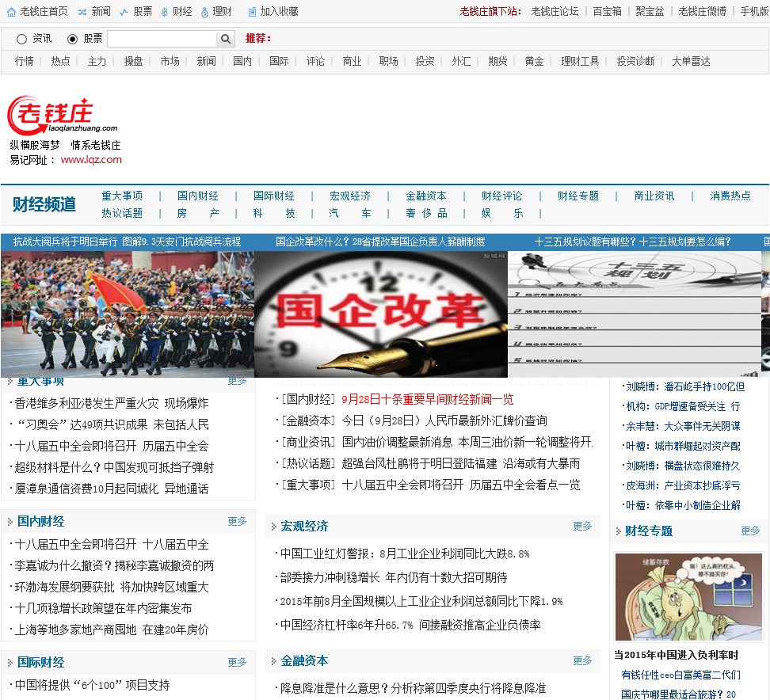Click the 老钱庄 logo image
770x700 pixels.
click(x=63, y=116)
